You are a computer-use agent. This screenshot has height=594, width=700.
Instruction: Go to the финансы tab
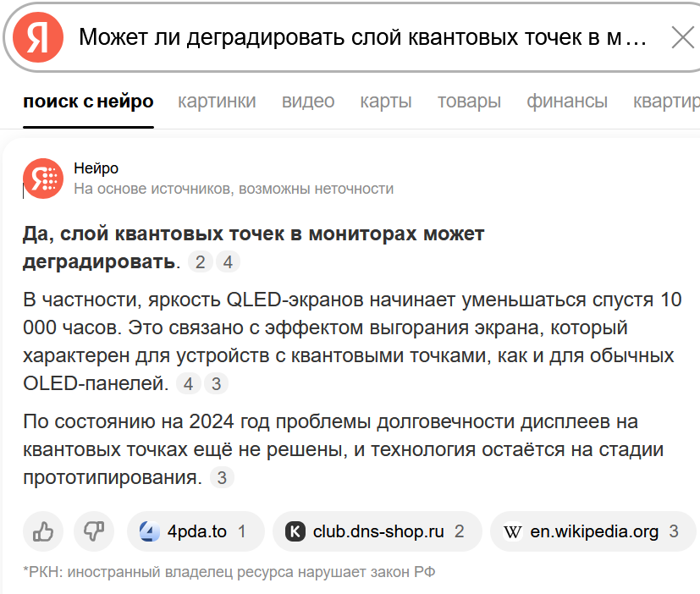567,102
